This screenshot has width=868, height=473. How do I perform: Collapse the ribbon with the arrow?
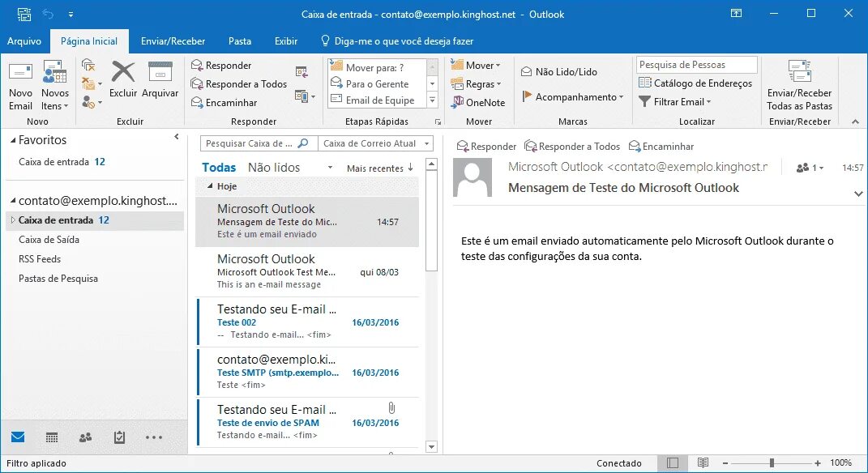tap(855, 121)
